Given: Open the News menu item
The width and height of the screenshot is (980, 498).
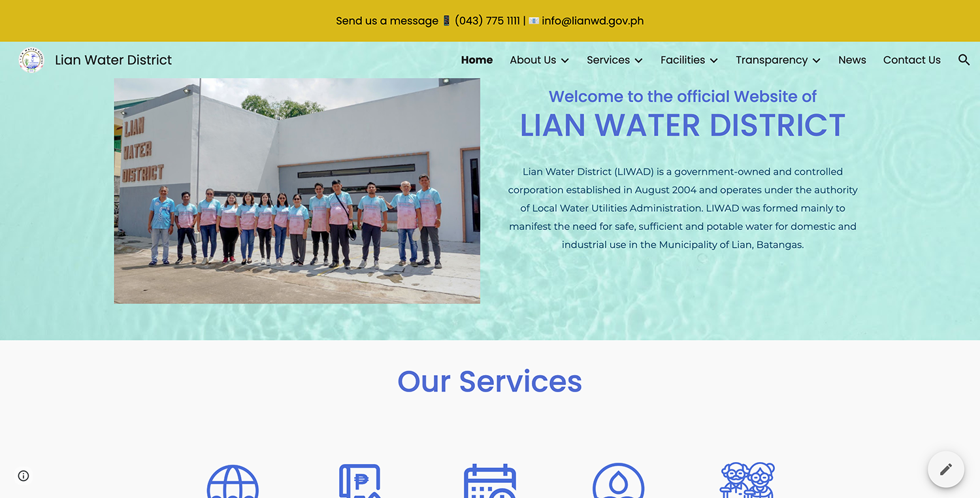Looking at the screenshot, I should [852, 60].
